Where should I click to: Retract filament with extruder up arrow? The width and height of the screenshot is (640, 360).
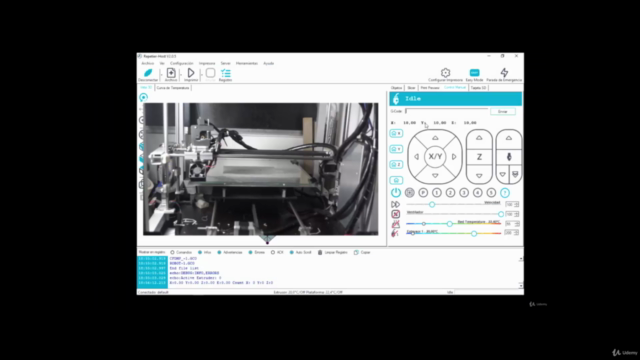pos(509,138)
